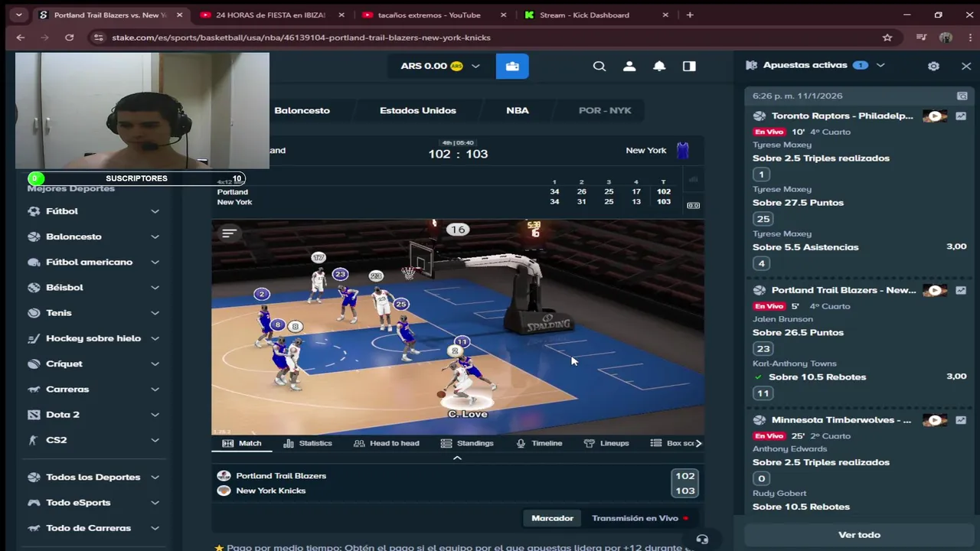
Task: Toggle the right sidebar panel icon
Action: click(x=689, y=66)
